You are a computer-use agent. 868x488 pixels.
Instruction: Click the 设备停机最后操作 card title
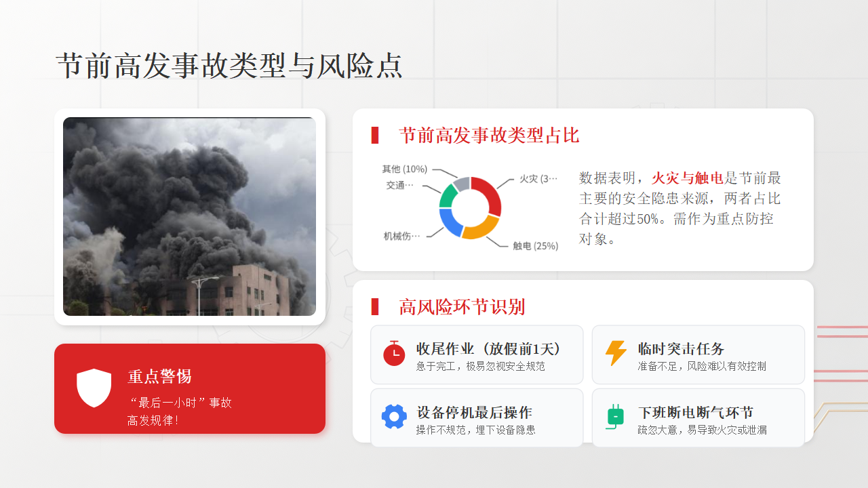click(x=474, y=413)
